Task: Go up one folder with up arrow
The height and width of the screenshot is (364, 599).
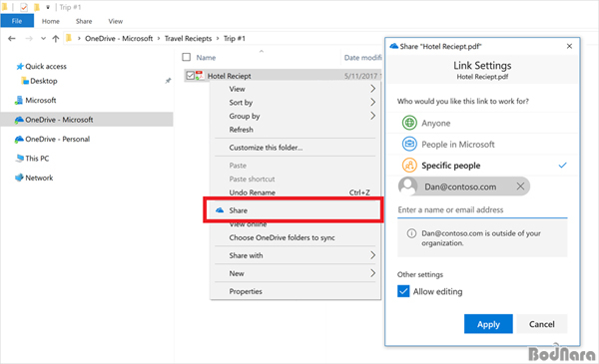Action: 56,38
